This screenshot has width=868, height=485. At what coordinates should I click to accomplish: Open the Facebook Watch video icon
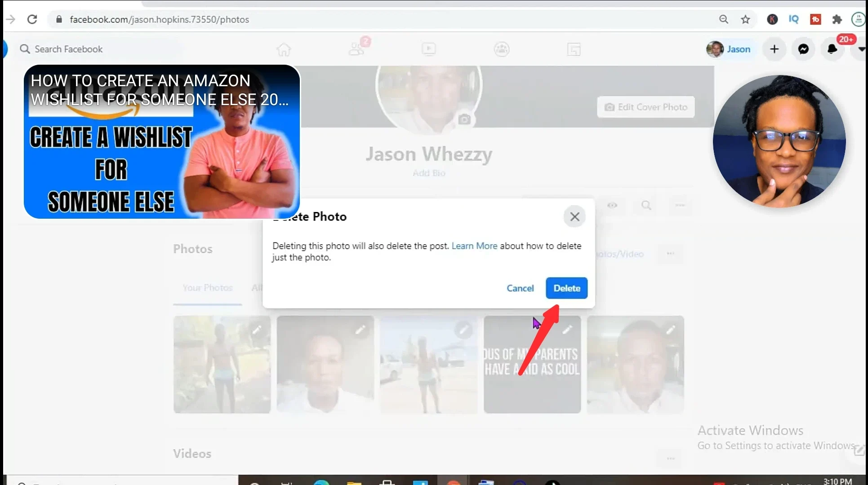pyautogui.click(x=428, y=49)
